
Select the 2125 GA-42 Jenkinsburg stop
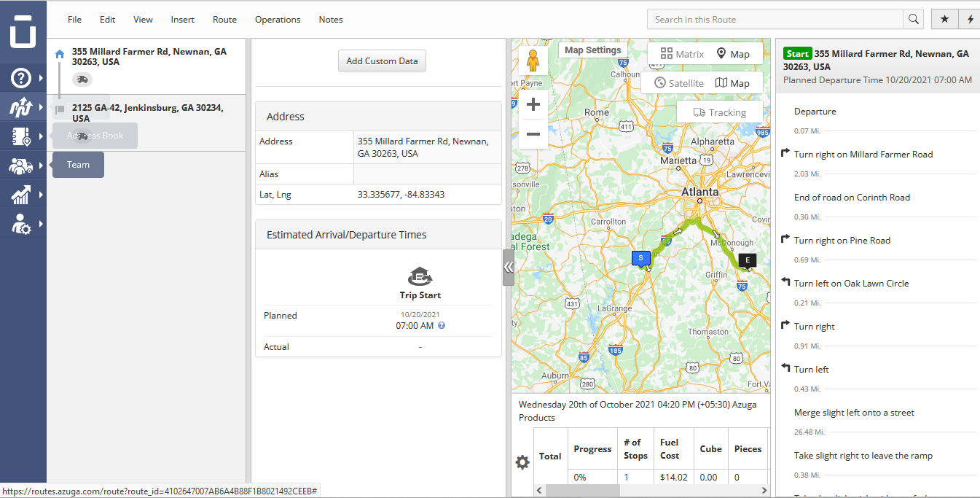tap(146, 123)
